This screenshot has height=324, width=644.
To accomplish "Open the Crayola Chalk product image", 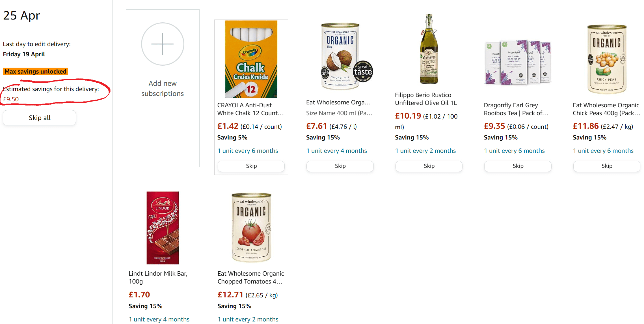I will pyautogui.click(x=251, y=59).
